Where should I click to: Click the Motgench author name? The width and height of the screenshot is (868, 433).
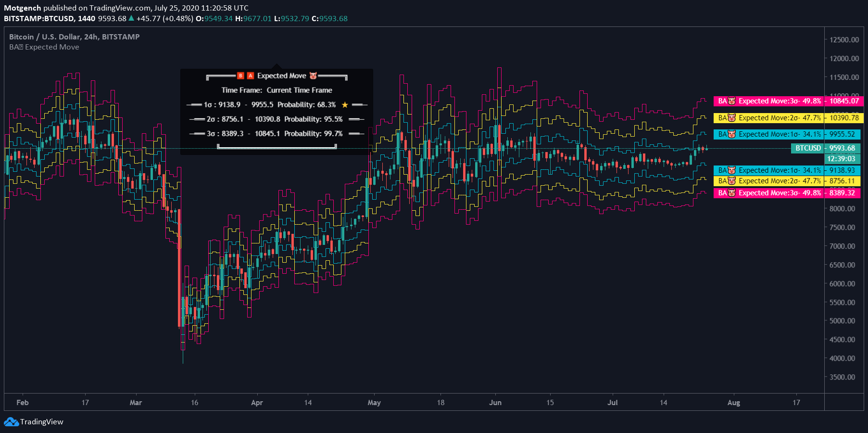coord(23,8)
